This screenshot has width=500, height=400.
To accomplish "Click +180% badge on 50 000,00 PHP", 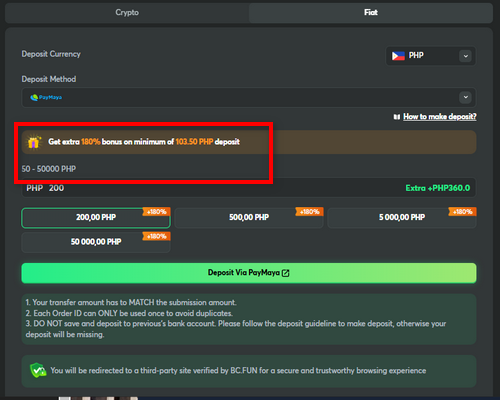I will (156, 236).
